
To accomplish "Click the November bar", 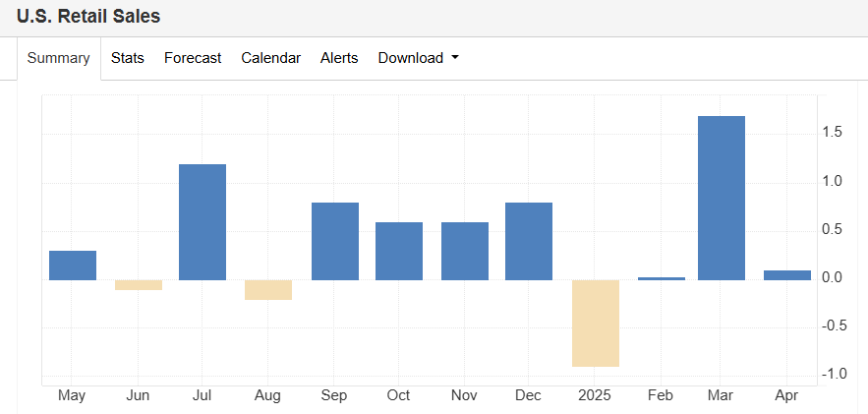I will click(x=464, y=252).
